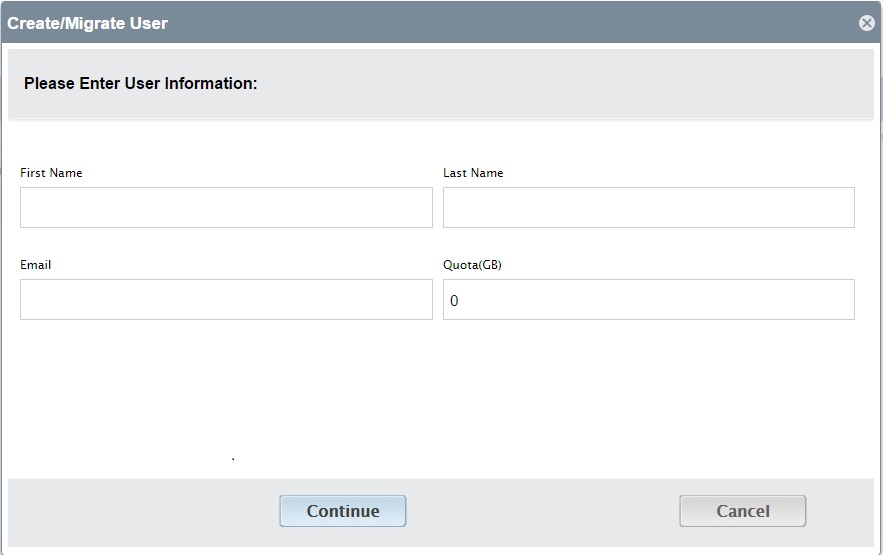This screenshot has height=555, width=883.
Task: Click empty white area below Quota field
Action: 649,394
